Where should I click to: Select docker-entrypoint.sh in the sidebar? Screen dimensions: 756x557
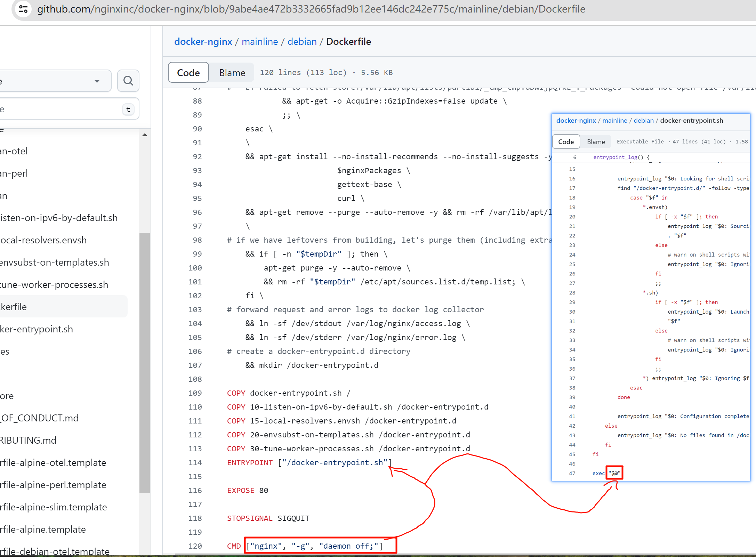point(37,329)
